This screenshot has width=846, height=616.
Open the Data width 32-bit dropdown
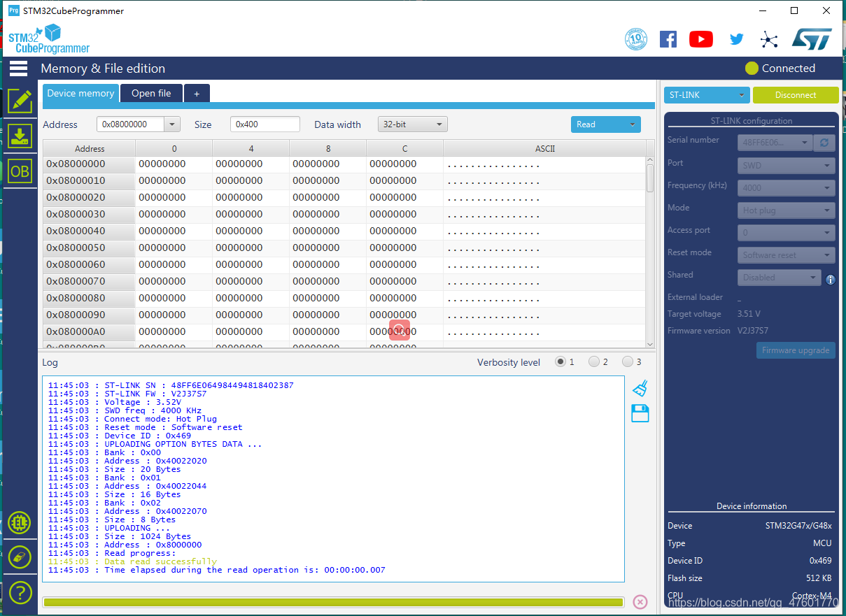[413, 124]
